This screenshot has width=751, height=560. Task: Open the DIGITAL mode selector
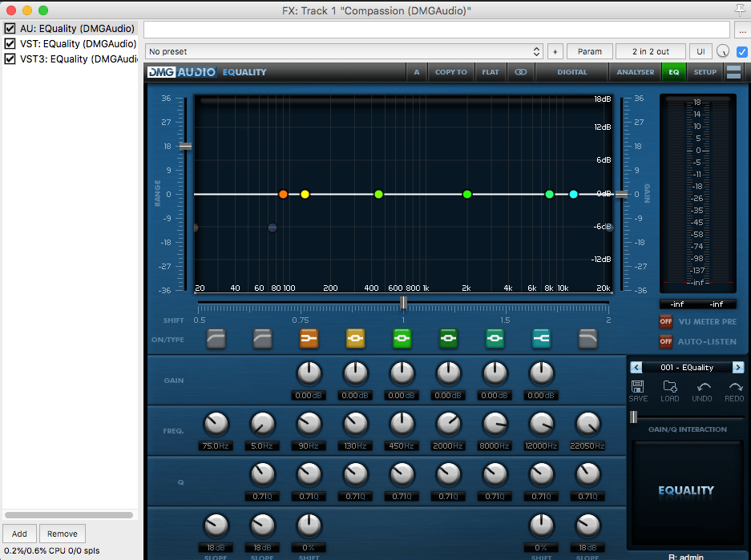click(572, 72)
